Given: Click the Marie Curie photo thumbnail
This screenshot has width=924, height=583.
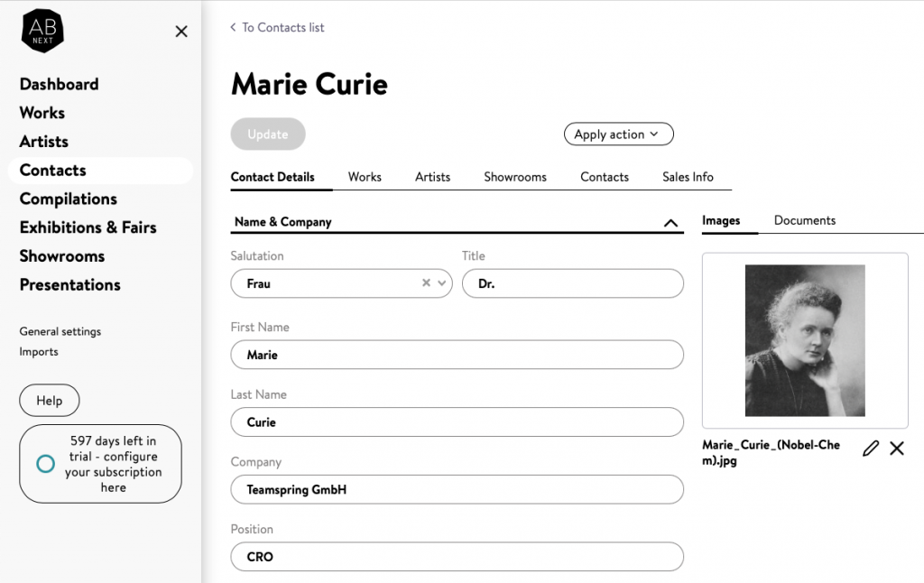Looking at the screenshot, I should [805, 340].
